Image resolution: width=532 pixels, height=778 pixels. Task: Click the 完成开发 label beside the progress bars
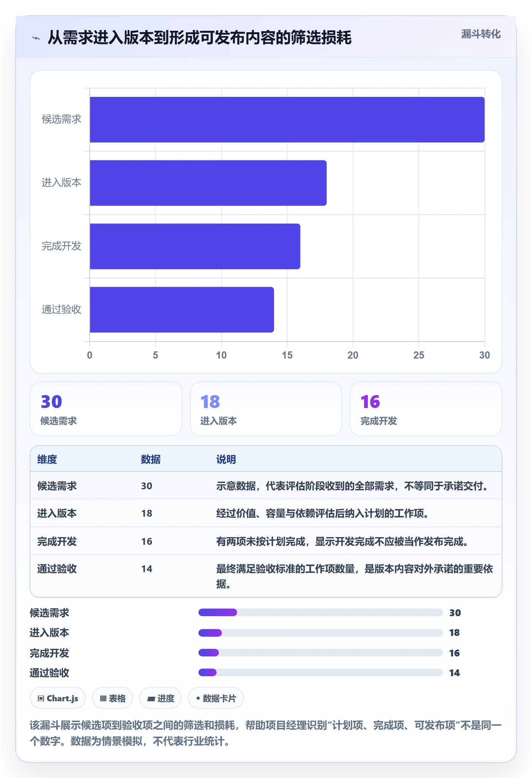click(49, 653)
